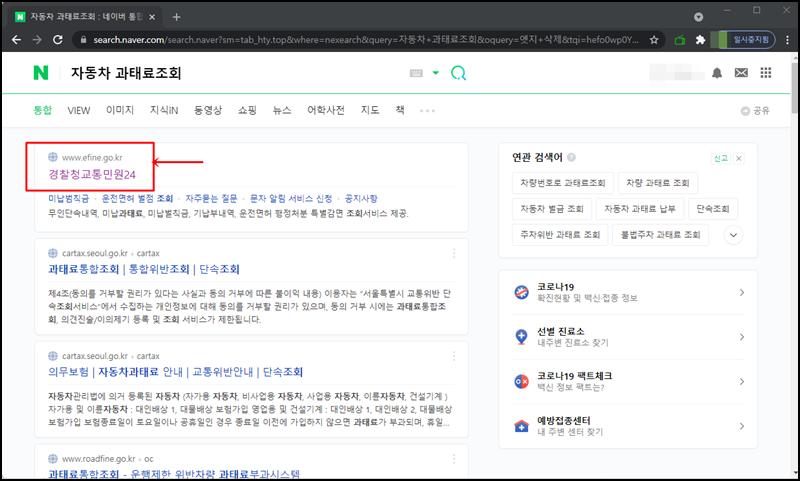800x481 pixels.
Task: Open the roadfine 과태료통합조회 result link
Action: coord(174,474)
